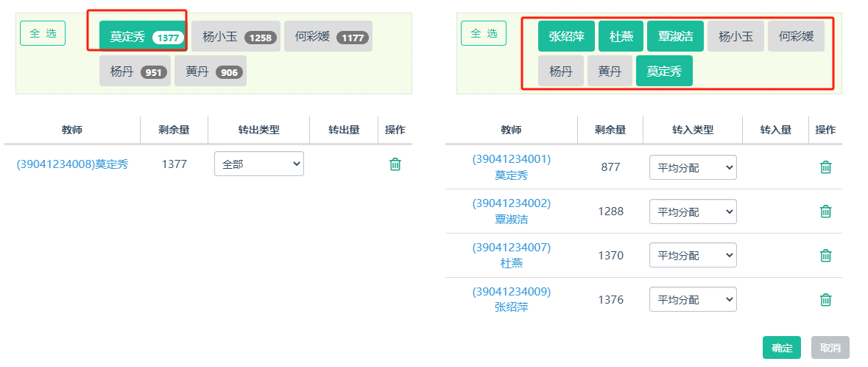Delete the transfer-in row for teacher 39041234001
Screen dimensions: 868x367
(826, 167)
